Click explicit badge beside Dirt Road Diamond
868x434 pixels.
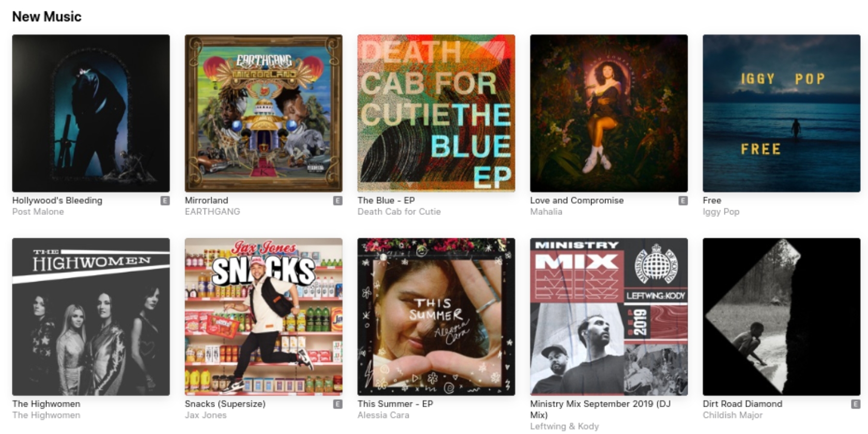(856, 404)
